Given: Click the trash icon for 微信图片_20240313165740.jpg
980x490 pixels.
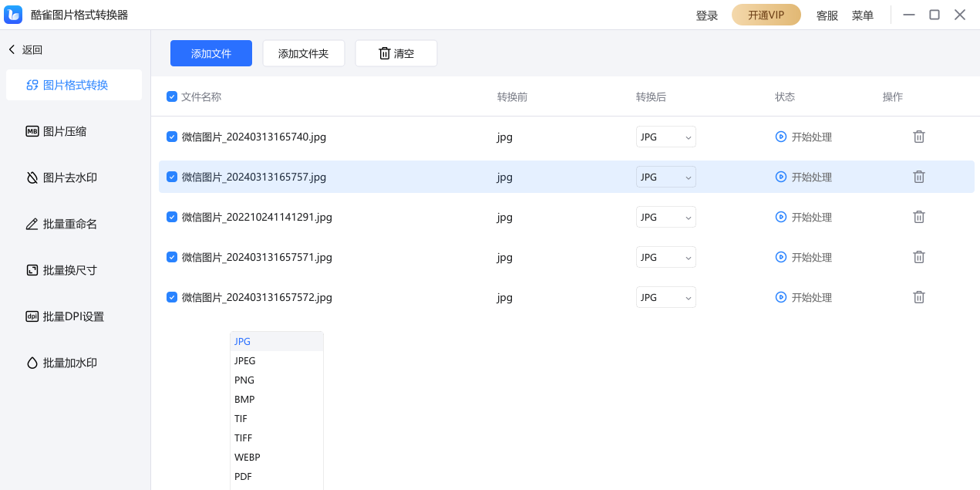Looking at the screenshot, I should 919,137.
